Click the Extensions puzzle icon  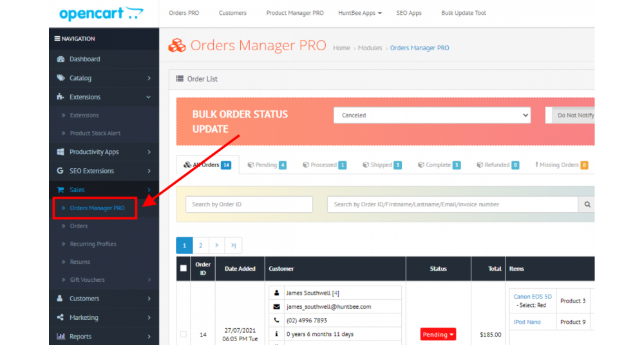[61, 97]
